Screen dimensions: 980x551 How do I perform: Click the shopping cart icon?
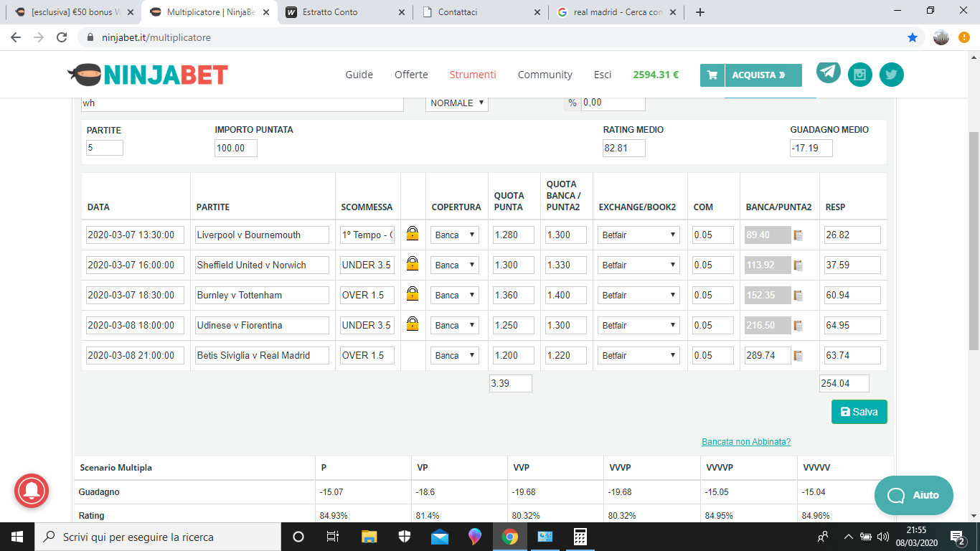tap(712, 75)
